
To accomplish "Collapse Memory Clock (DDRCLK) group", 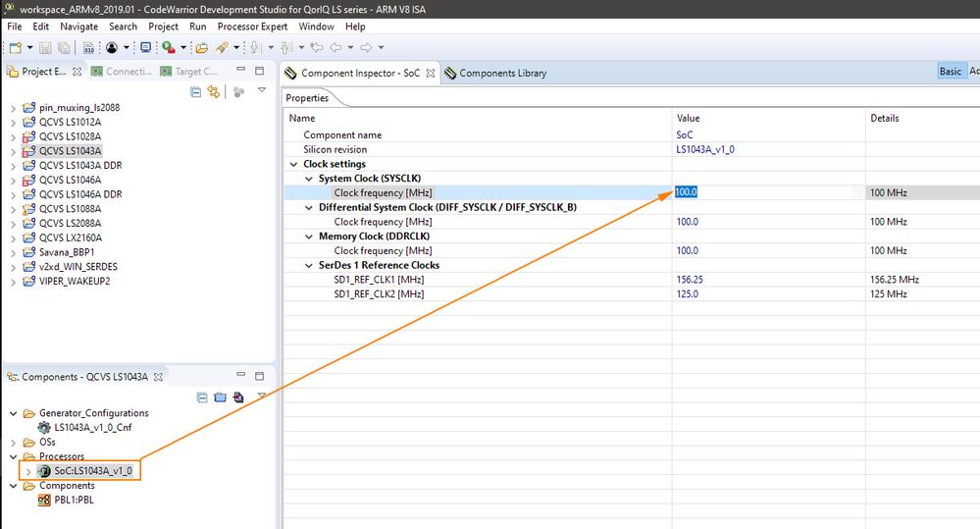I will point(309,237).
